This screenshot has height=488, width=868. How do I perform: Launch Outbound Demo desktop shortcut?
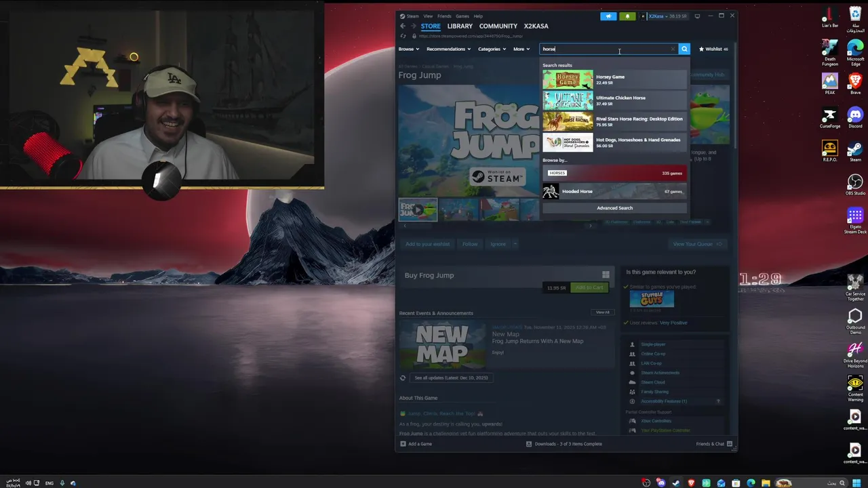pyautogui.click(x=855, y=321)
